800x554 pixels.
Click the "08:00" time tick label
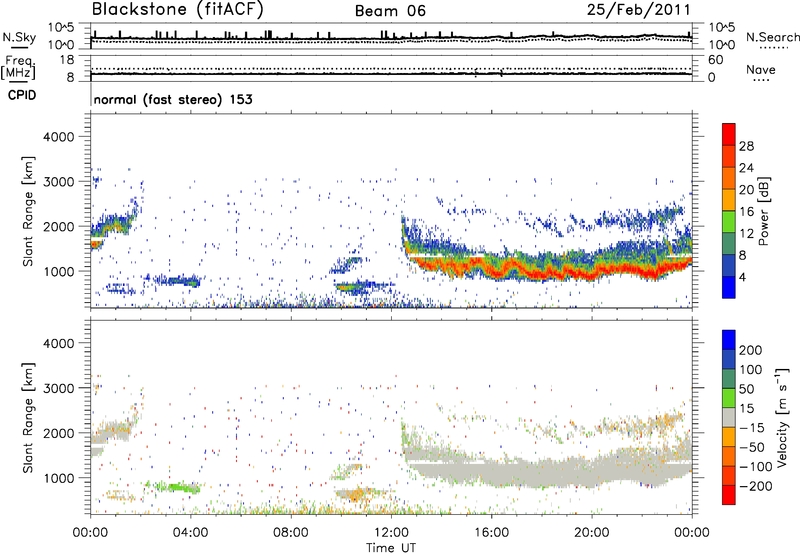click(290, 533)
